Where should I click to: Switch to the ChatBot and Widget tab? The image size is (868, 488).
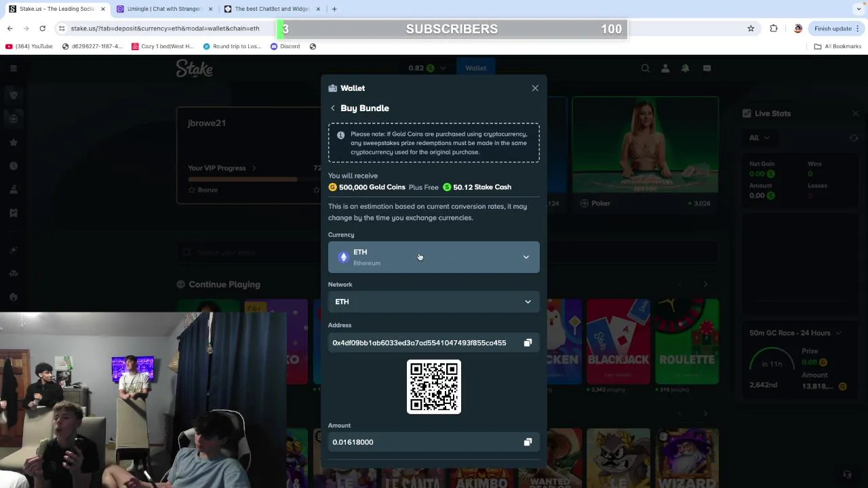(x=271, y=9)
